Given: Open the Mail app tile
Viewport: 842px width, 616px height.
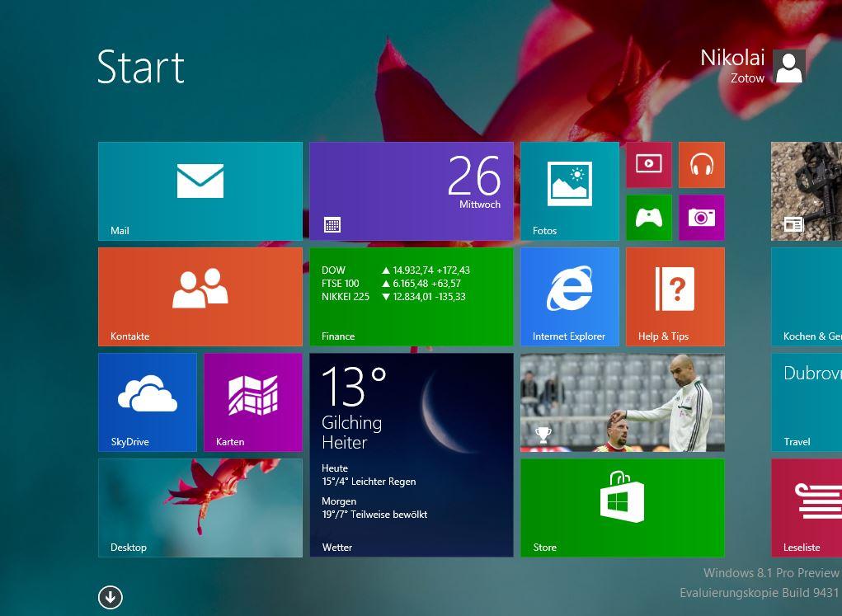Looking at the screenshot, I should 200,190.
